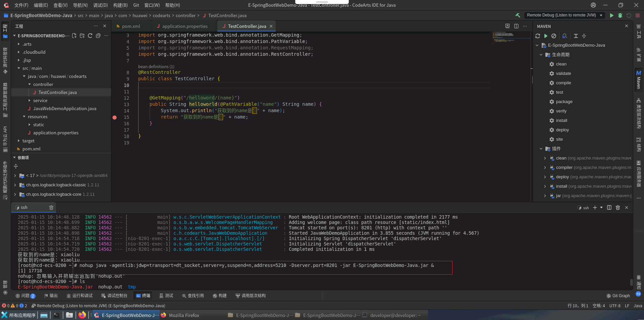Open Git Graph from the status bar
644x320 pixels.
[x=618, y=296]
